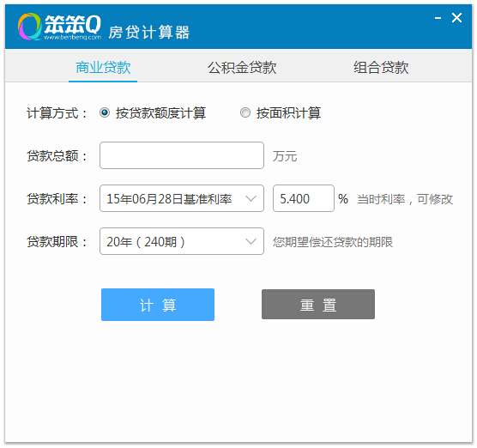Image resolution: width=477 pixels, height=448 pixels.
Task: Click the 计算 button
Action: tap(158, 305)
